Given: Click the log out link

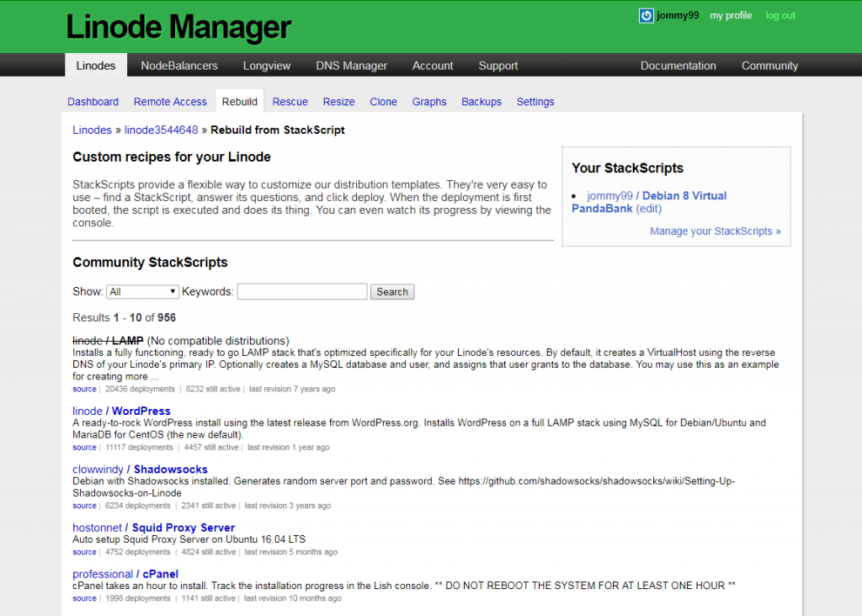Looking at the screenshot, I should [x=780, y=15].
